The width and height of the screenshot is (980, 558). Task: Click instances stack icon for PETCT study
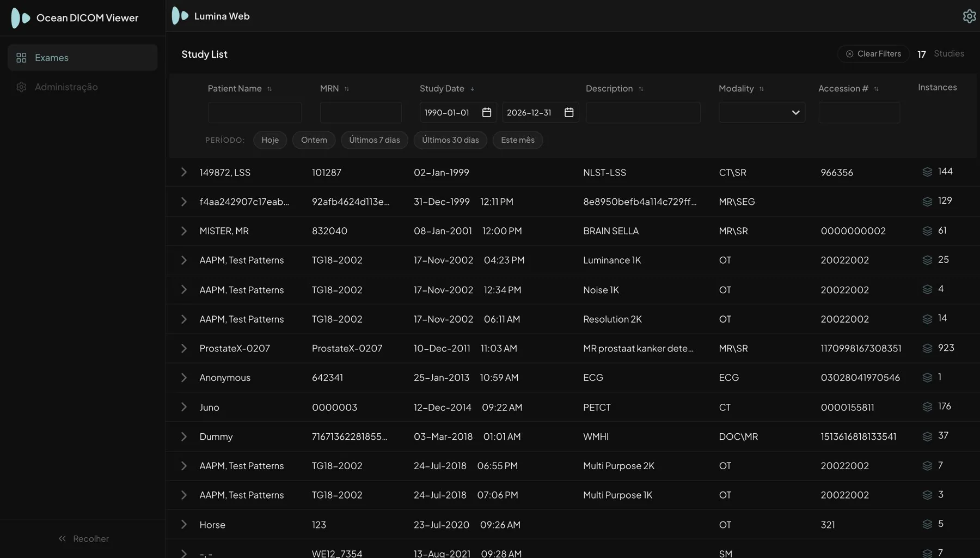927,407
